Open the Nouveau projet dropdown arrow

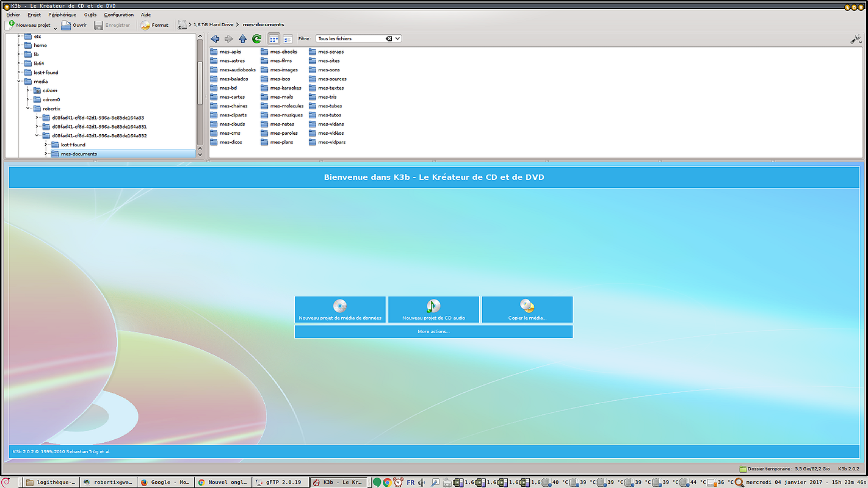coord(55,27)
